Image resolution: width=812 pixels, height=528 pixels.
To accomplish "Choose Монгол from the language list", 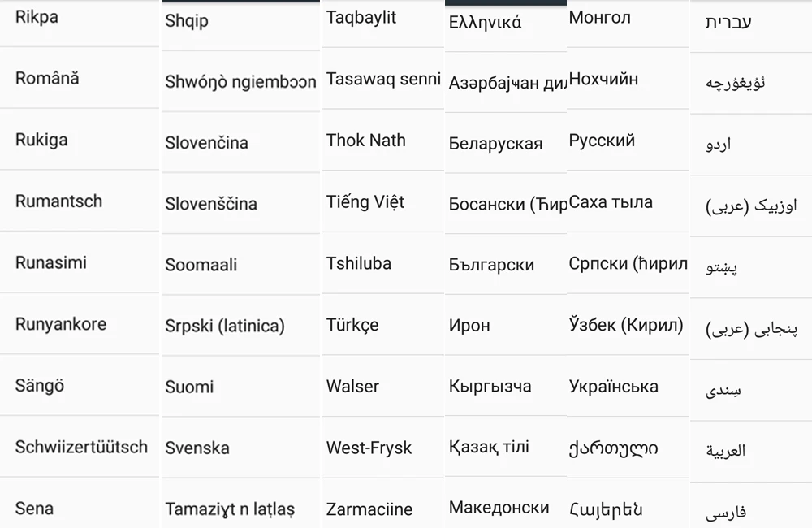I will tap(628, 18).
